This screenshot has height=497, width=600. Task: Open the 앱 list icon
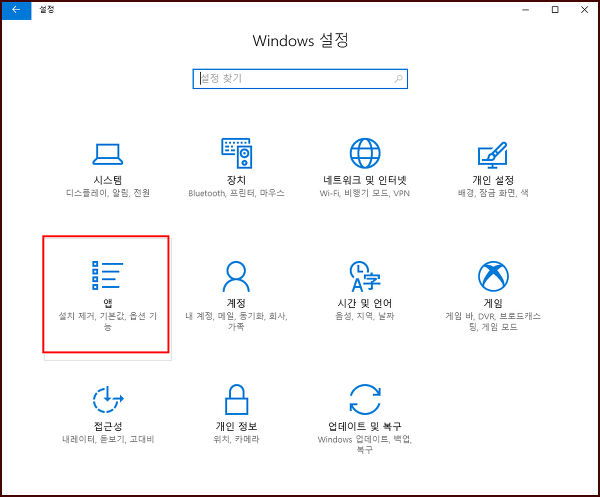click(108, 275)
